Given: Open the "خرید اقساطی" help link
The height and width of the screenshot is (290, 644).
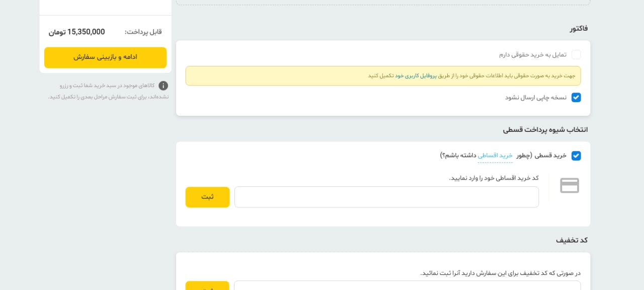Looking at the screenshot, I should 495,156.
